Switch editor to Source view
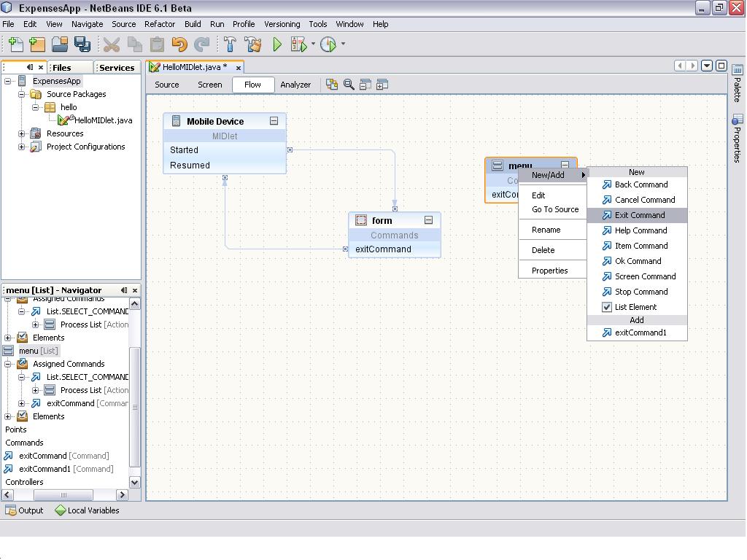 click(167, 85)
